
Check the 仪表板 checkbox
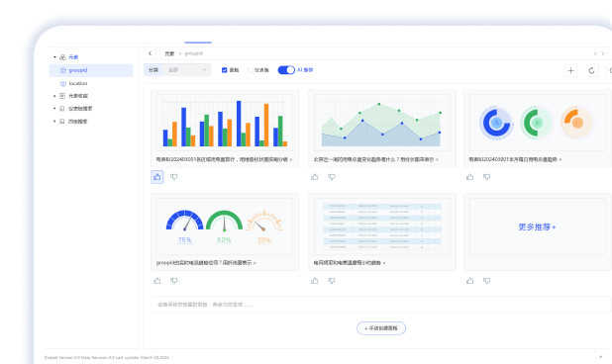pos(251,70)
